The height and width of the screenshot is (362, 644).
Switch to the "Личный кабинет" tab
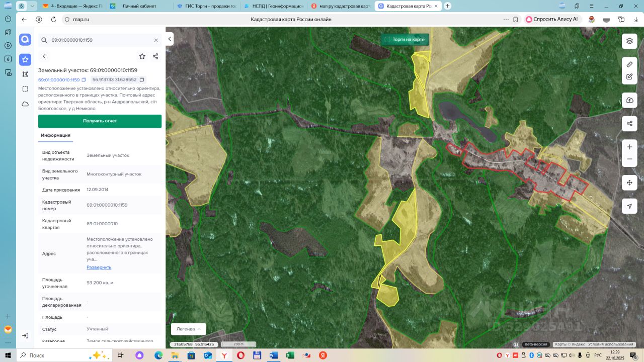tap(138, 6)
